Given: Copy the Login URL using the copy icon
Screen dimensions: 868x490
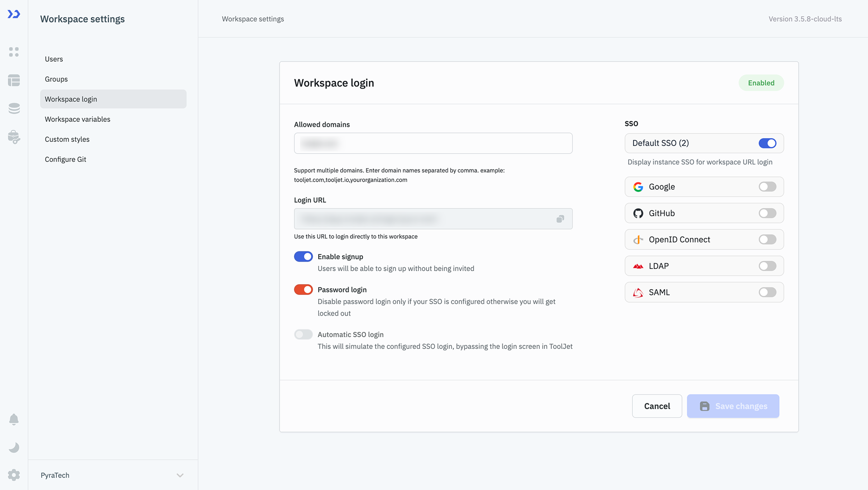Looking at the screenshot, I should point(559,219).
